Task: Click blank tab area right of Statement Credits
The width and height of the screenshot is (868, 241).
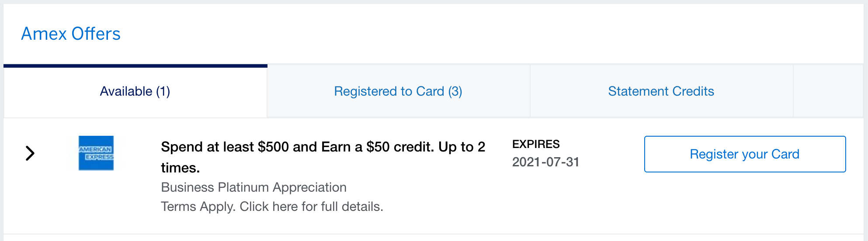Action: (828, 91)
